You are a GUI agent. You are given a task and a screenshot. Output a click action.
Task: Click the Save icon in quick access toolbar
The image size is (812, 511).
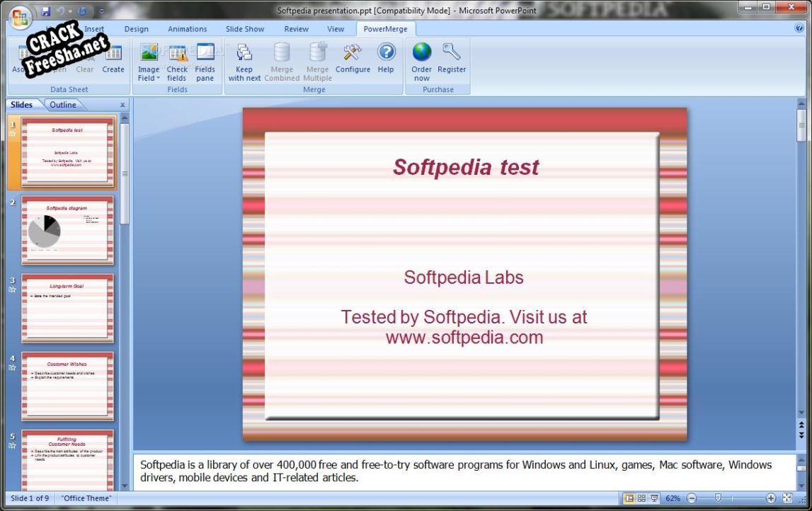click(46, 11)
